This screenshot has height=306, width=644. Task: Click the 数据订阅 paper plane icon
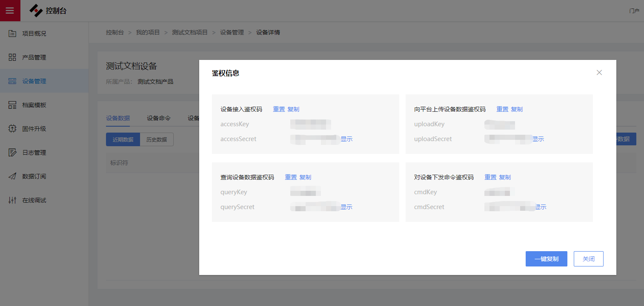tap(12, 176)
